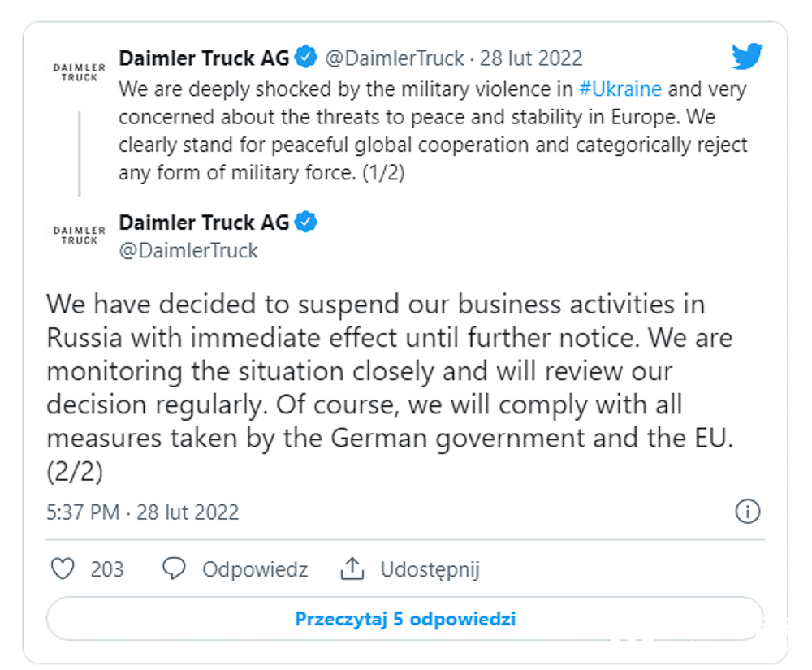Click the reply speech bubble icon
Screen dimensions: 812x670
[174, 568]
